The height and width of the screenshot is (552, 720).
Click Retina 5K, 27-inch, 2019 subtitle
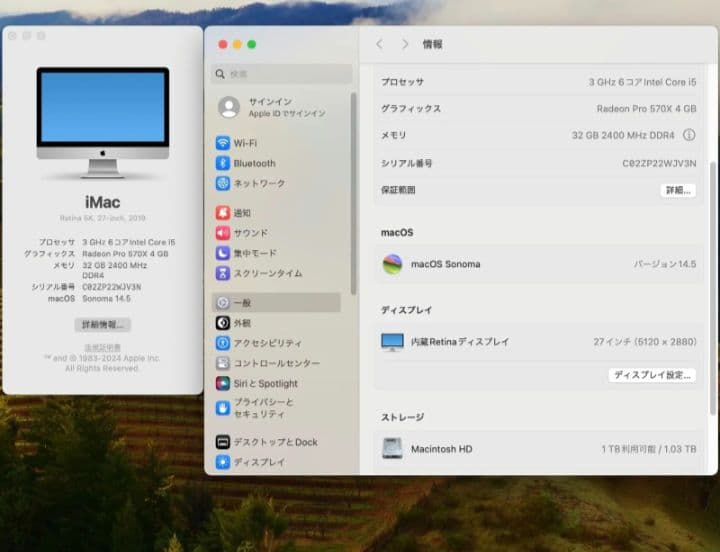point(102,218)
